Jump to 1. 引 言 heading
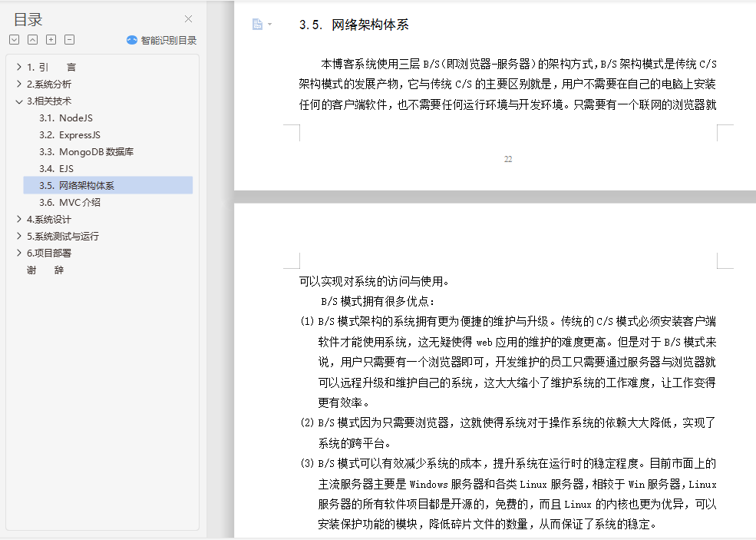Image resolution: width=756 pixels, height=540 pixels. click(51, 67)
